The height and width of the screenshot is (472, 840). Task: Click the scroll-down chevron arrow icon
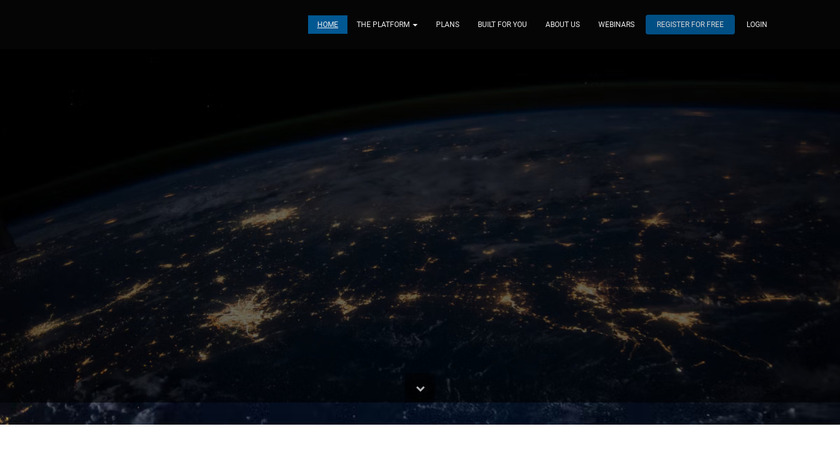(x=420, y=388)
